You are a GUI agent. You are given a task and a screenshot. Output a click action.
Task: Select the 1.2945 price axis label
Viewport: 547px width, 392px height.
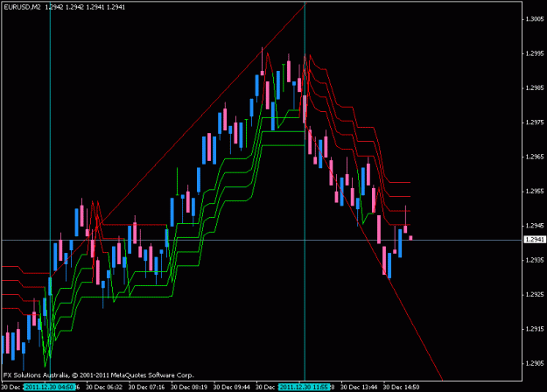coord(535,226)
